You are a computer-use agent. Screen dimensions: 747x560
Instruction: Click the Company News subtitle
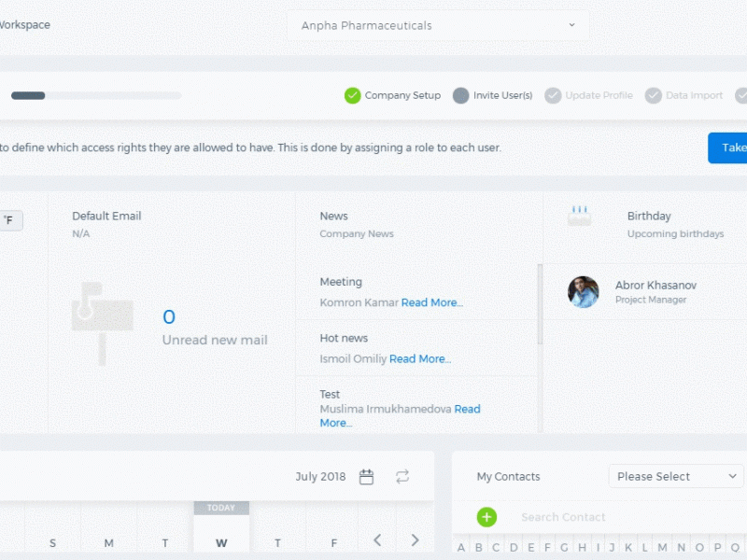click(357, 234)
